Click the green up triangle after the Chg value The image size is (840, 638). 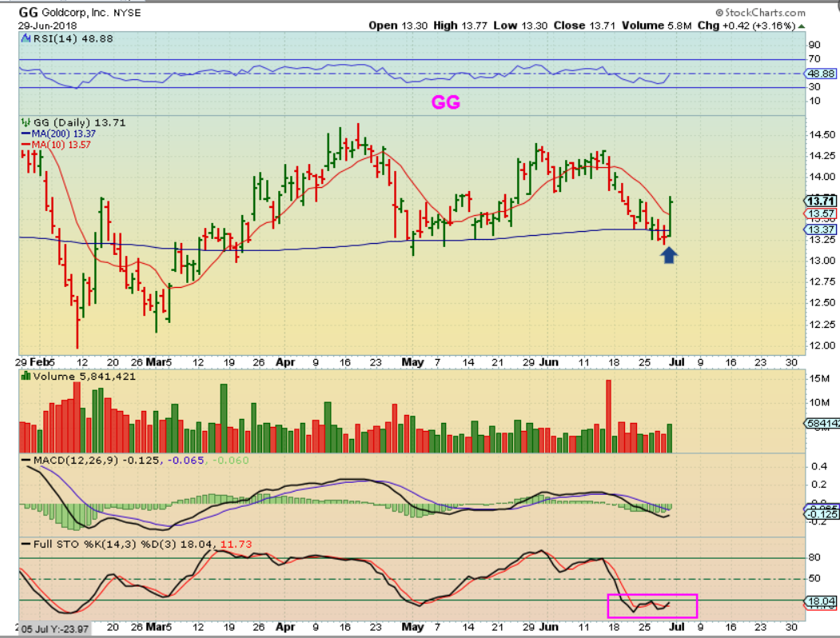pyautogui.click(x=802, y=26)
